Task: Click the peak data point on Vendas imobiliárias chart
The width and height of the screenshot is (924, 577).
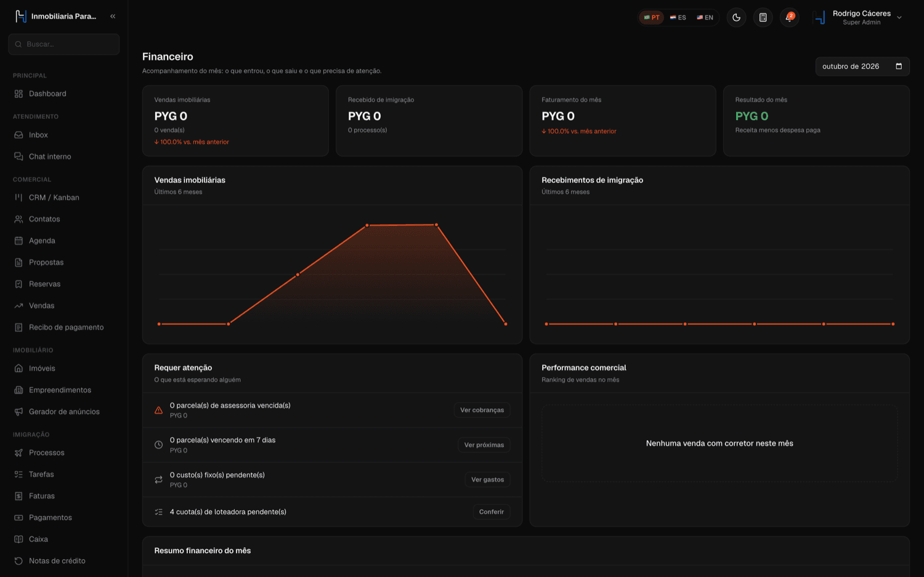Action: (x=436, y=225)
